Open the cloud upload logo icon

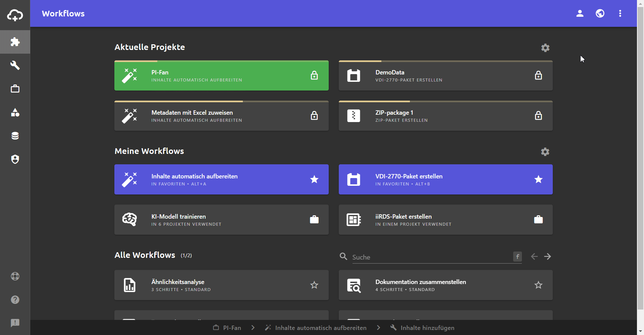click(15, 15)
